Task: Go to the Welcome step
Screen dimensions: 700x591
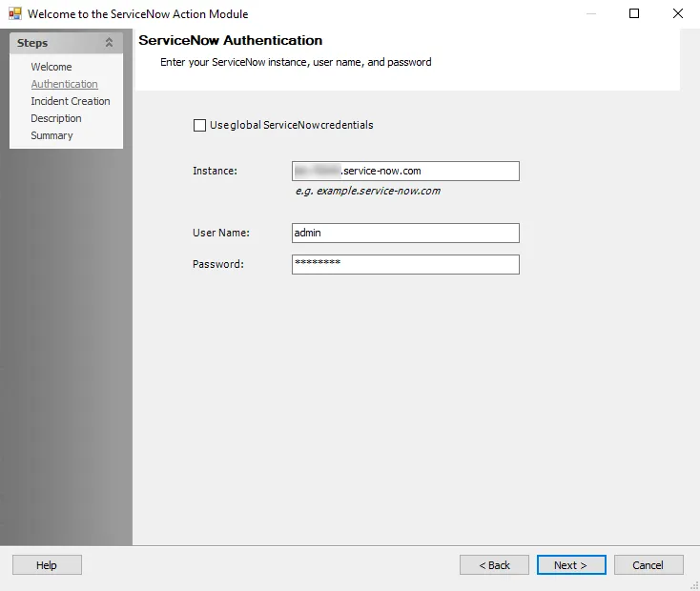Action: 51,67
